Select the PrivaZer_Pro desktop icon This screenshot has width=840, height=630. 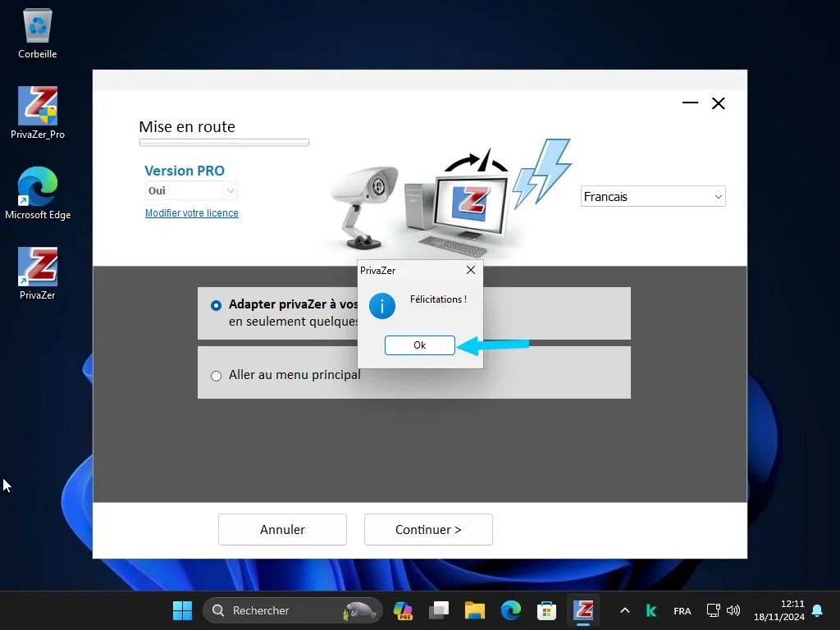38,113
